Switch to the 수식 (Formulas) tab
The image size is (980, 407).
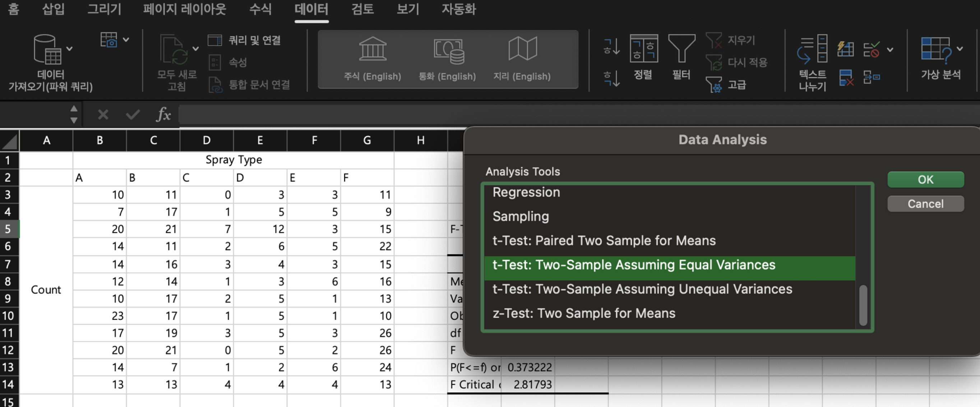[260, 9]
